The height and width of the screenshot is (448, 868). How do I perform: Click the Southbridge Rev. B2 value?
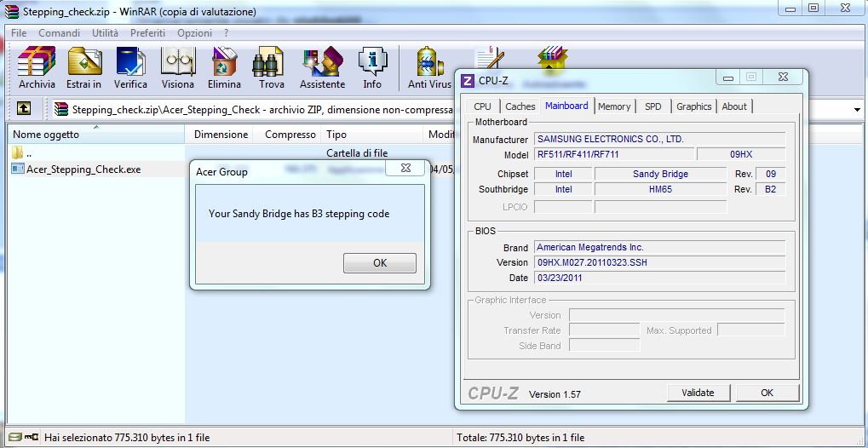[x=771, y=189]
